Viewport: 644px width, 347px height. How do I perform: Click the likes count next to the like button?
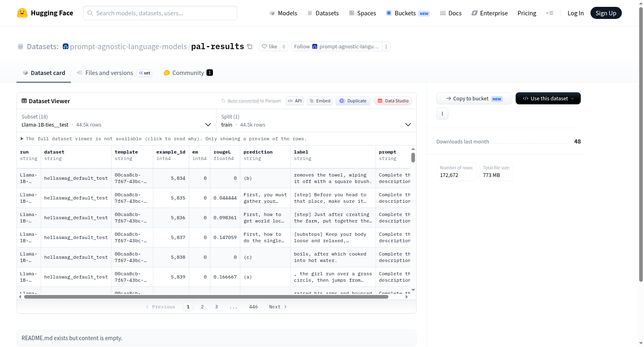(x=284, y=46)
